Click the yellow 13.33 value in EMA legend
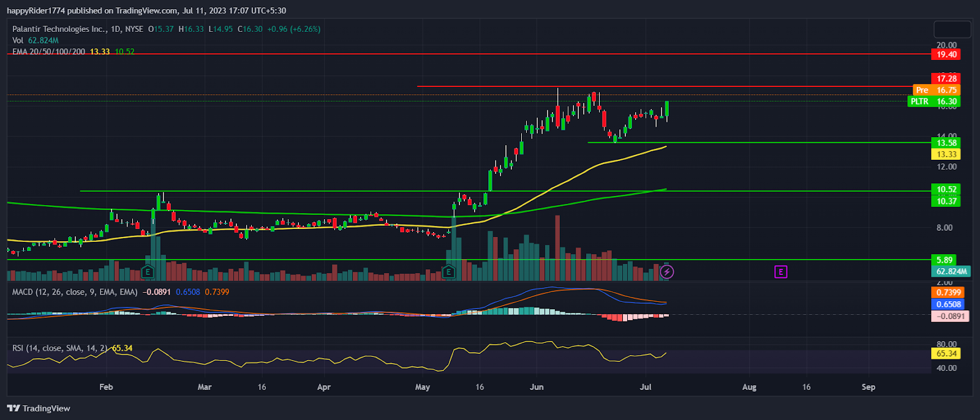Screen dimensions: 980x420 [100, 51]
